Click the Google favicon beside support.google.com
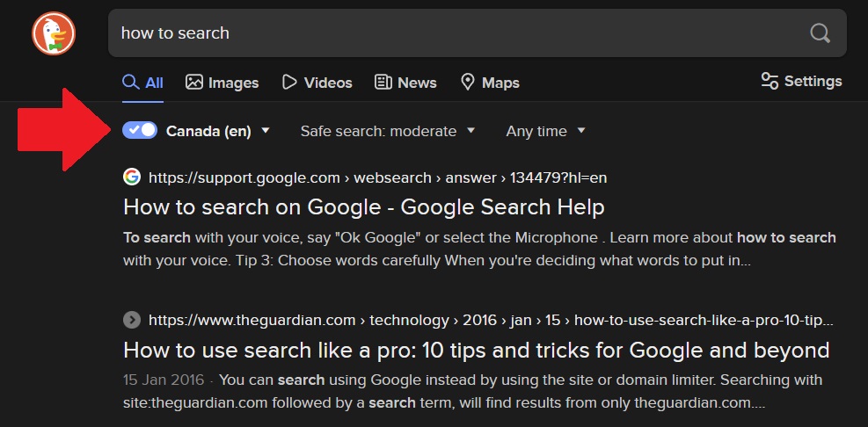Image resolution: width=868 pixels, height=427 pixels. [x=132, y=177]
